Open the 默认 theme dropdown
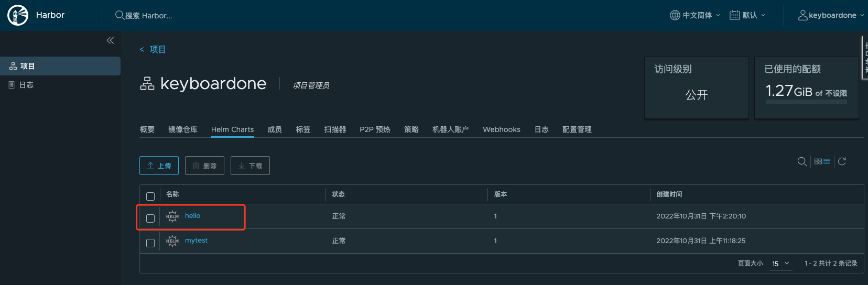The height and width of the screenshot is (285, 868). (x=754, y=15)
